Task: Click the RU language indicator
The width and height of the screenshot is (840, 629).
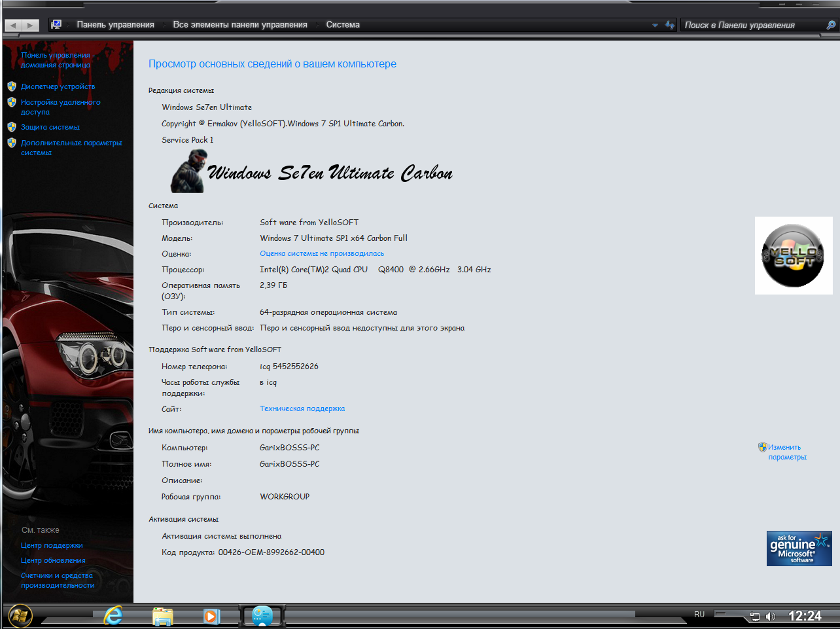Action: point(699,615)
